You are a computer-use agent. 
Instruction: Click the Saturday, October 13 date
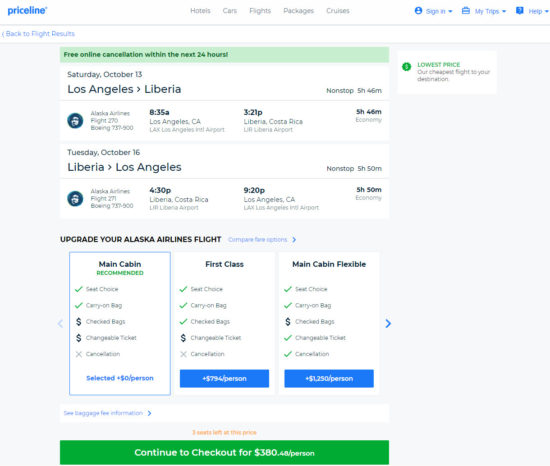(x=105, y=74)
